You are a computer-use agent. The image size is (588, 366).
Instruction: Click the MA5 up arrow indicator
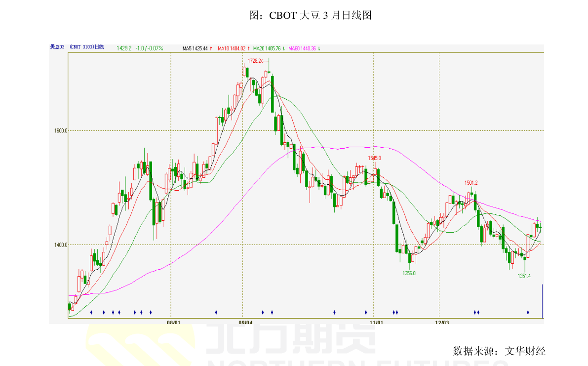[x=211, y=48]
